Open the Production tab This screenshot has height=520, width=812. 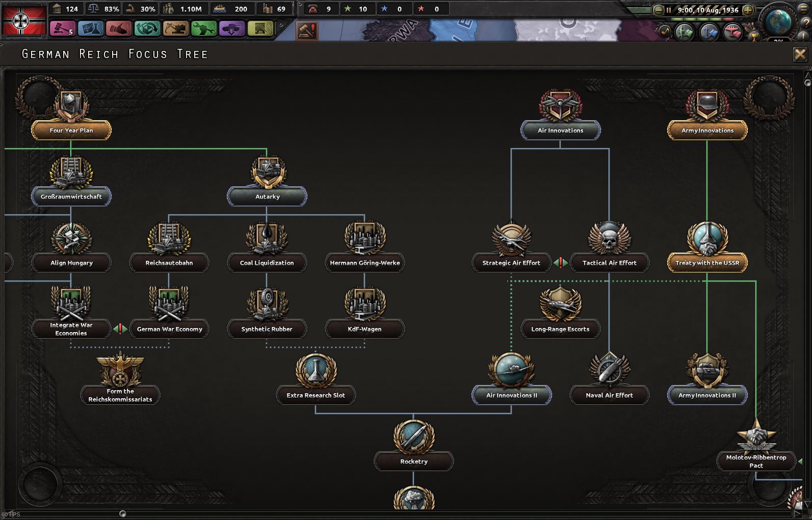(204, 29)
